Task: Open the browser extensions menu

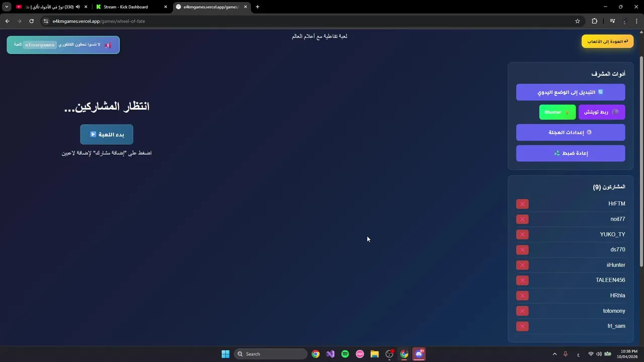Action: pos(595,21)
